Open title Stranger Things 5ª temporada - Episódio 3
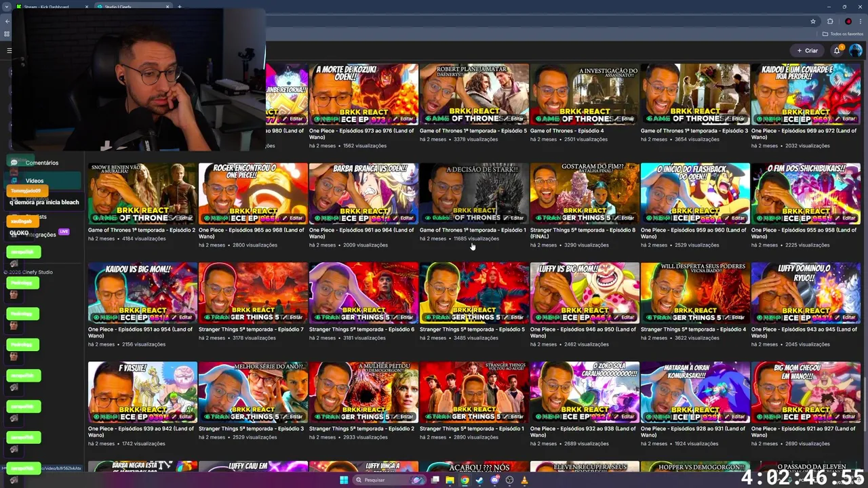Image resolution: width=868 pixels, height=488 pixels. coord(251,429)
